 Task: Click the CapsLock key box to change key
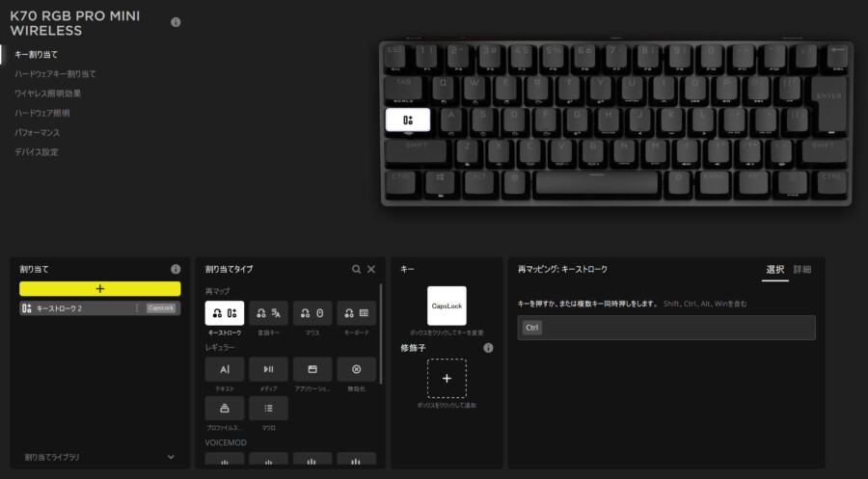(x=447, y=306)
